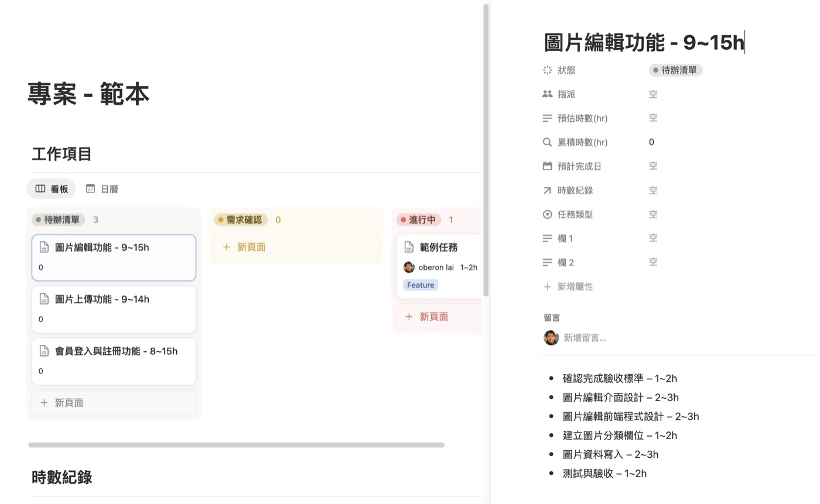Click bullet 建立圖片分類欄位 – 1~2h
The image size is (820, 504).
pyautogui.click(x=620, y=436)
